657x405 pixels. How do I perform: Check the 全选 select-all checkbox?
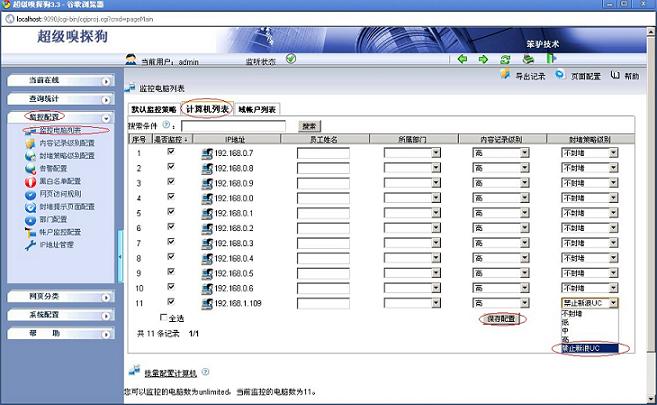pos(164,317)
